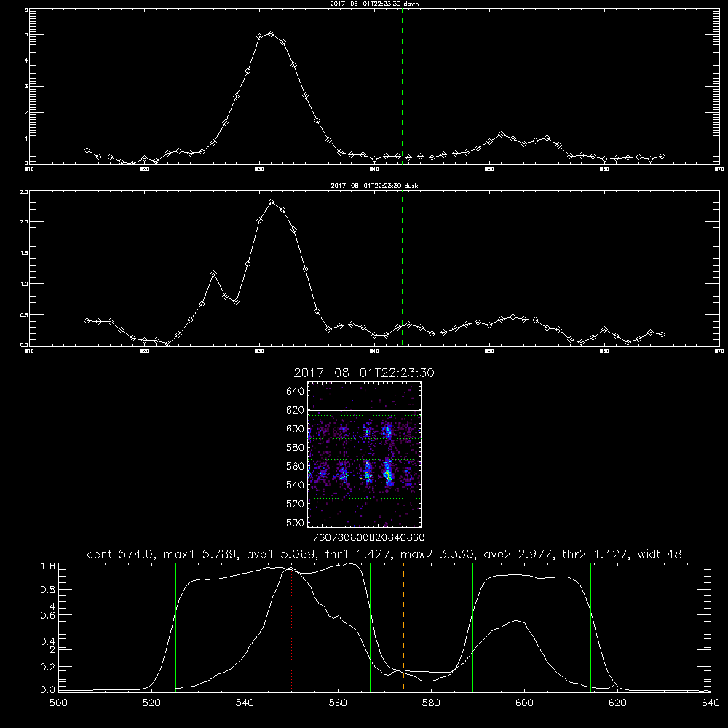This screenshot has height=728, width=728.
Task: Click the '500' y-axis label beside spectrogram
Action: 295,522
